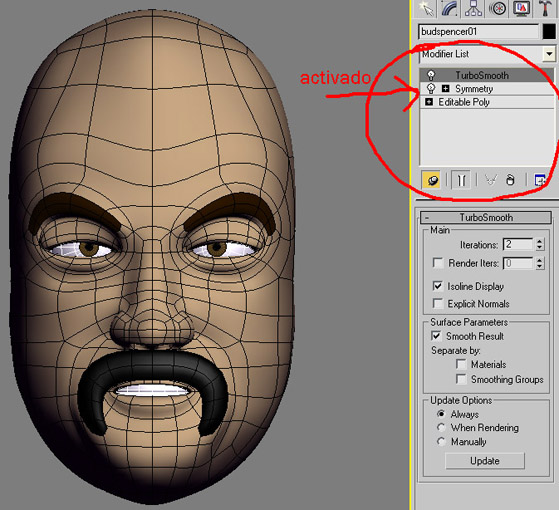Open the Utilities hammer tab
Viewport: 559px width, 510px height.
(544, 9)
